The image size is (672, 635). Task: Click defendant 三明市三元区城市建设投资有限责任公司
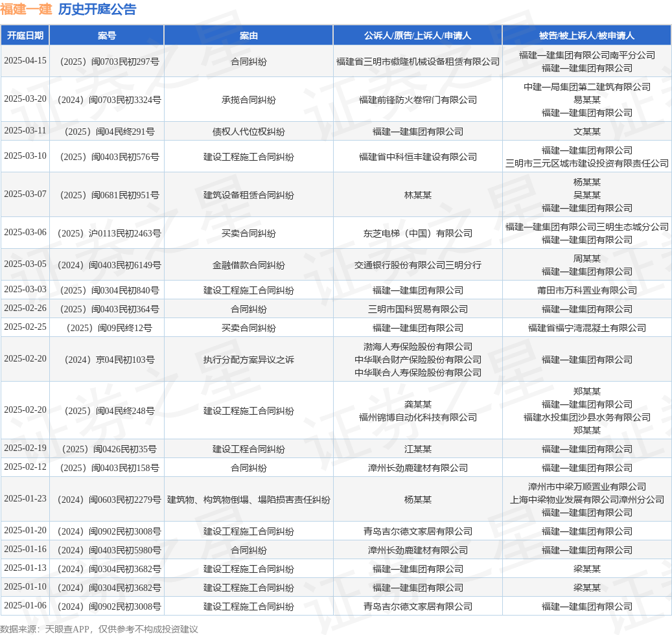pyautogui.click(x=586, y=163)
